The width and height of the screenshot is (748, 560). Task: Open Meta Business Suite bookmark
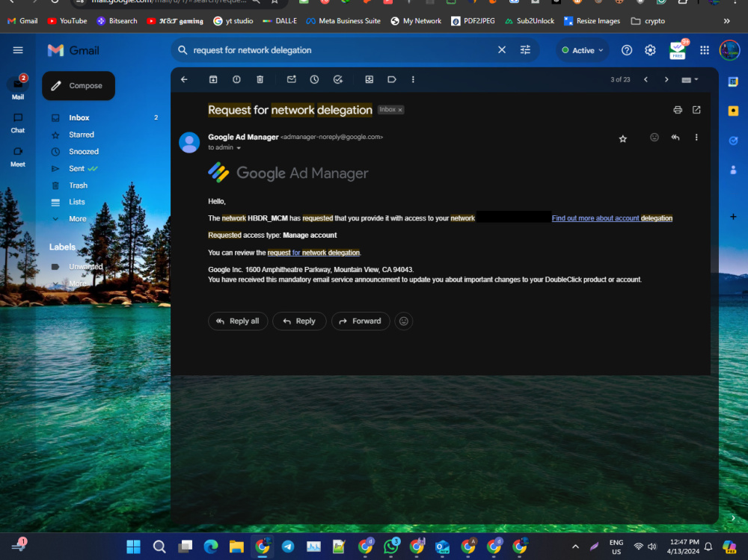[x=343, y=21]
